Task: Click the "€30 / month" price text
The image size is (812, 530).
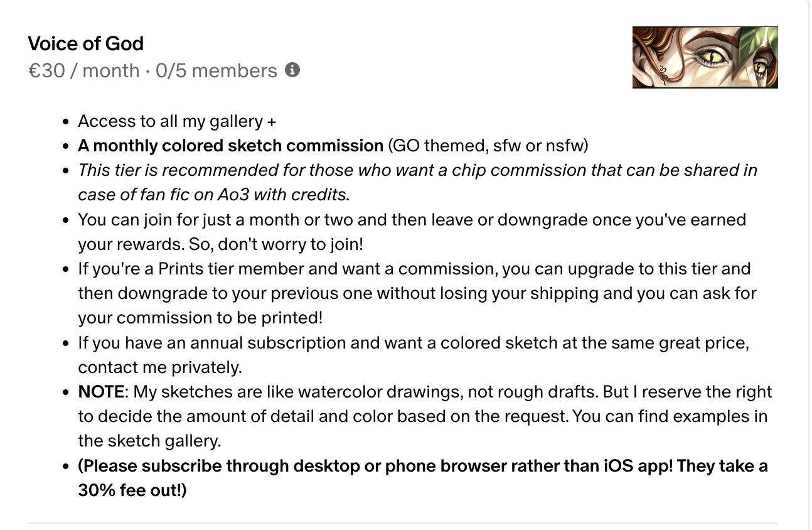Action: click(x=83, y=70)
